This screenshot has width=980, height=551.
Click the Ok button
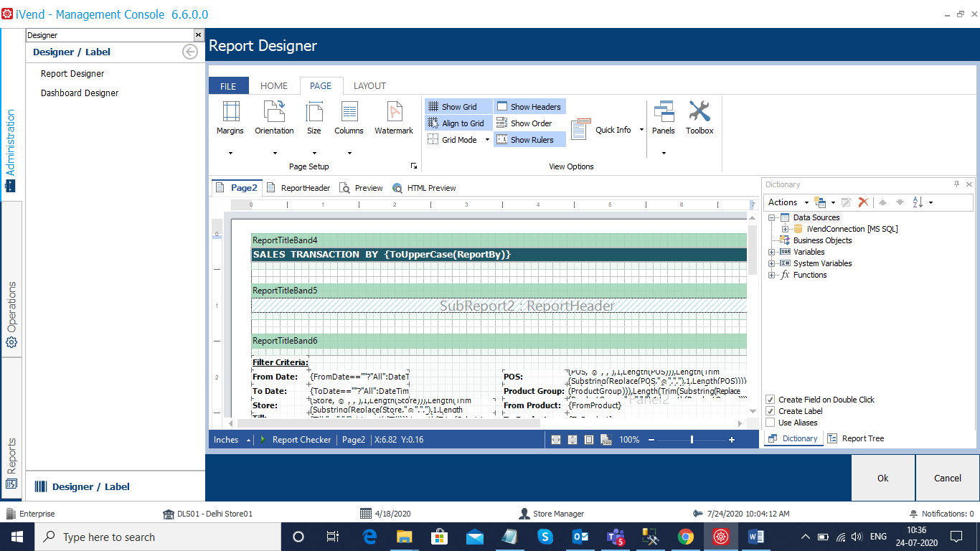[x=883, y=478]
